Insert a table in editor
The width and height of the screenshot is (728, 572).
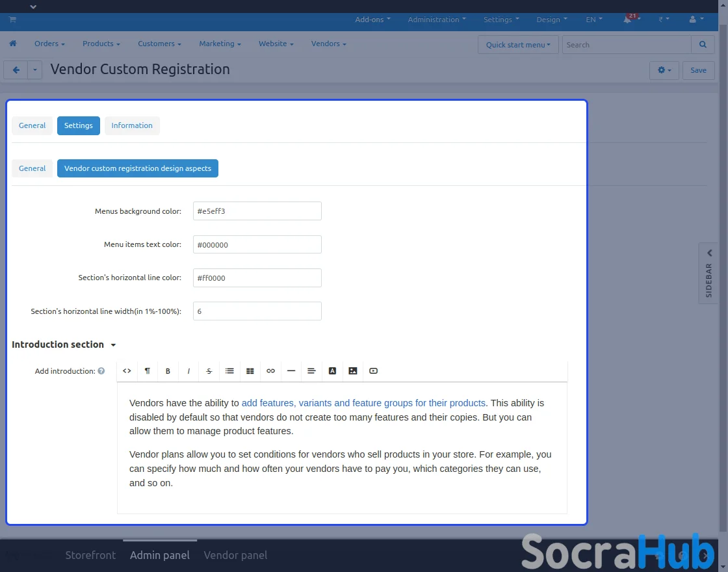250,371
